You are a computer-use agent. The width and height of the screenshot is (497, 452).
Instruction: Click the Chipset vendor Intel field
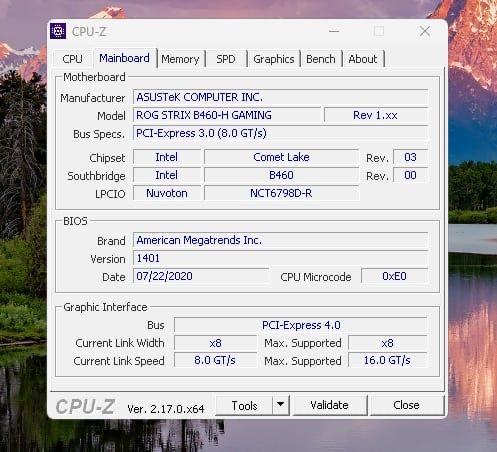pyautogui.click(x=167, y=157)
